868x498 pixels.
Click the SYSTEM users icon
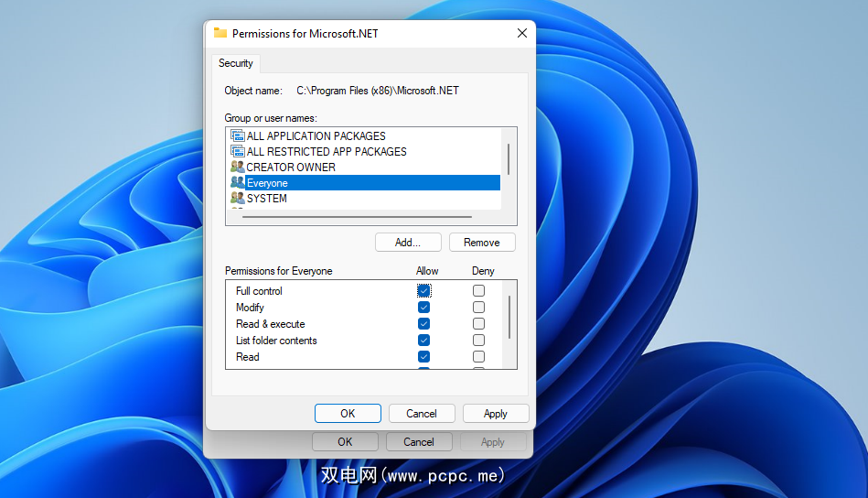click(x=238, y=198)
